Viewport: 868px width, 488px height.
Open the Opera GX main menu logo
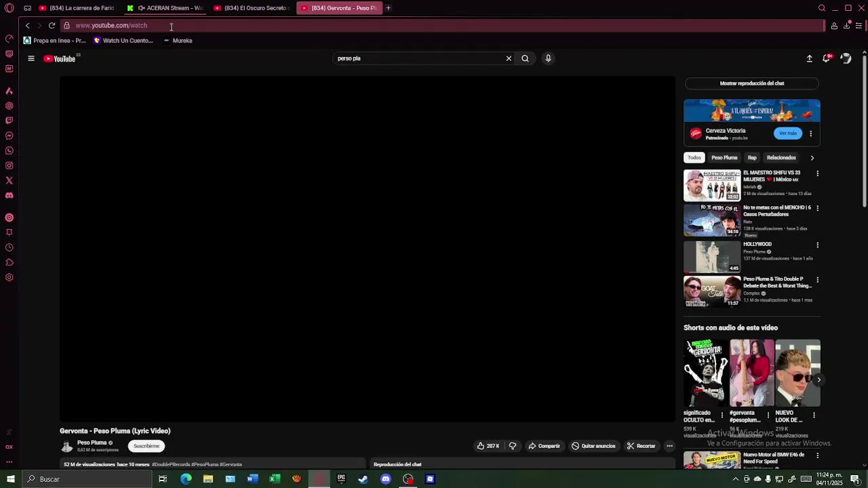(x=9, y=8)
